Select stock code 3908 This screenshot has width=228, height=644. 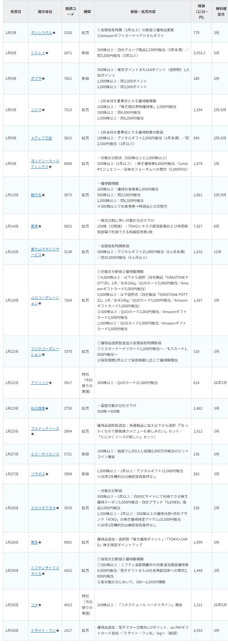click(68, 474)
